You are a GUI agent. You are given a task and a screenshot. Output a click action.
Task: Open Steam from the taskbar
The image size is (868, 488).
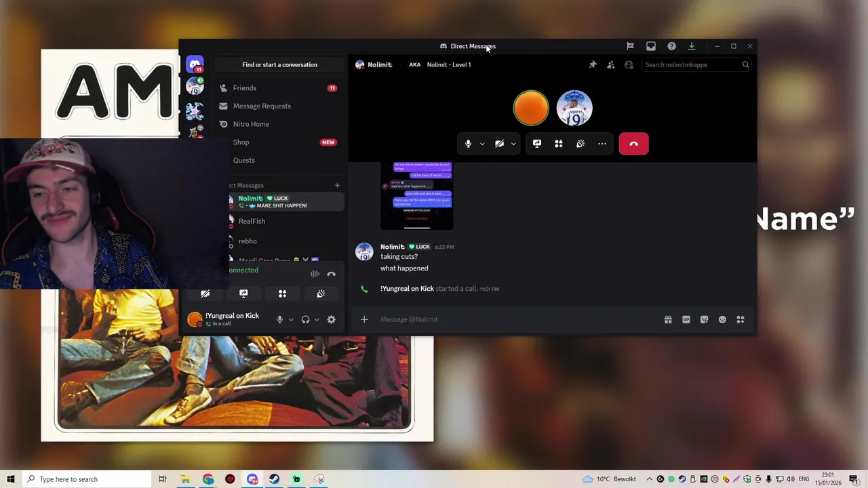[x=274, y=479]
